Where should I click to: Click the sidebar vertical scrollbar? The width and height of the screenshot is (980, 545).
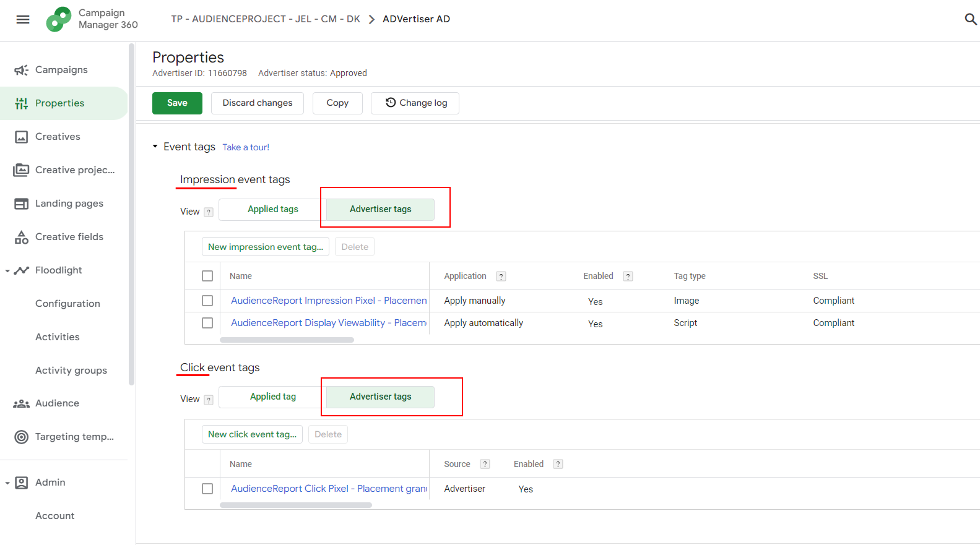click(x=131, y=214)
